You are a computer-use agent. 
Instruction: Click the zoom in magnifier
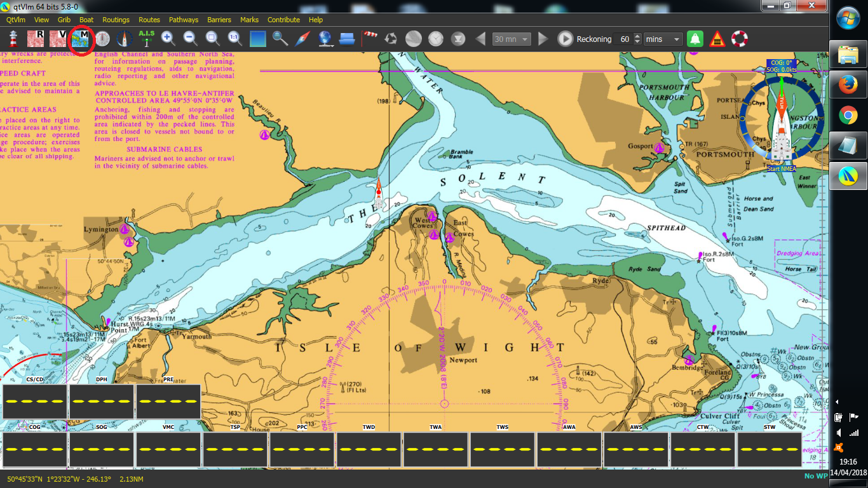[x=168, y=39]
